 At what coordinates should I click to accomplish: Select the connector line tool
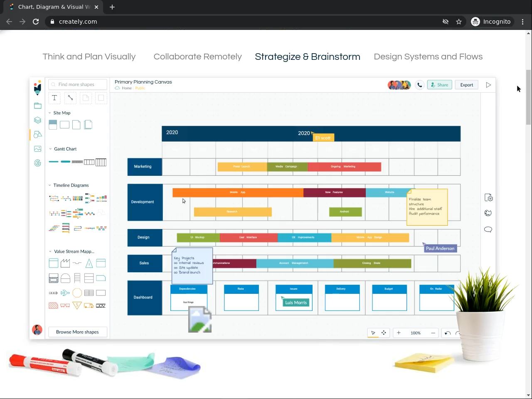pyautogui.click(x=70, y=98)
